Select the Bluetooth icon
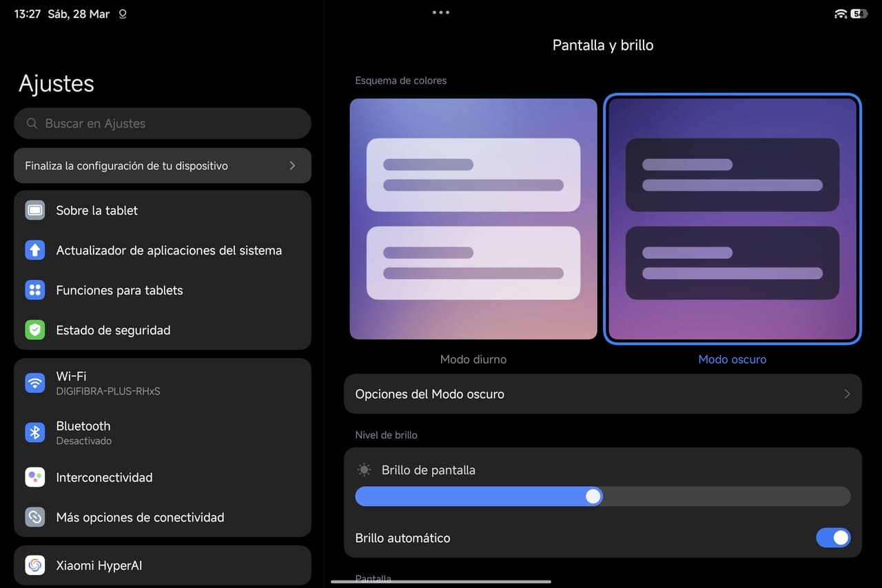 [35, 432]
